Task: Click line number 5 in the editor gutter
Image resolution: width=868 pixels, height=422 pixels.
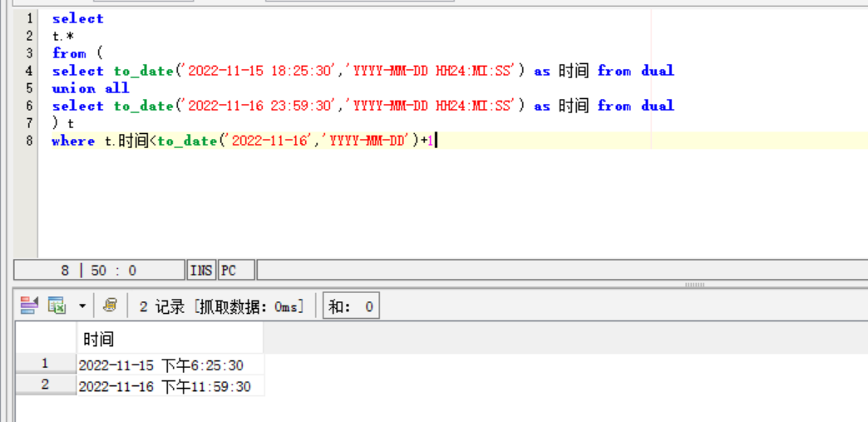Action: 29,88
